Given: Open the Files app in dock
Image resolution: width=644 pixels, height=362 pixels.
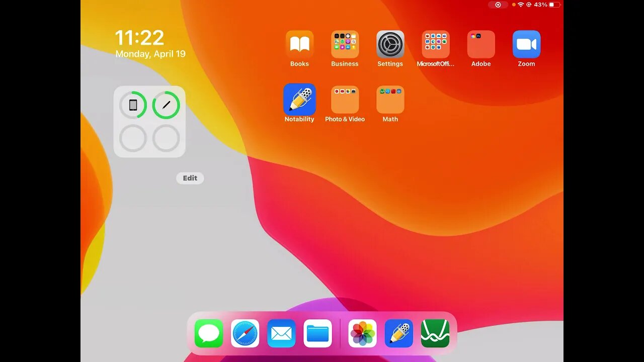Looking at the screenshot, I should coord(317,333).
